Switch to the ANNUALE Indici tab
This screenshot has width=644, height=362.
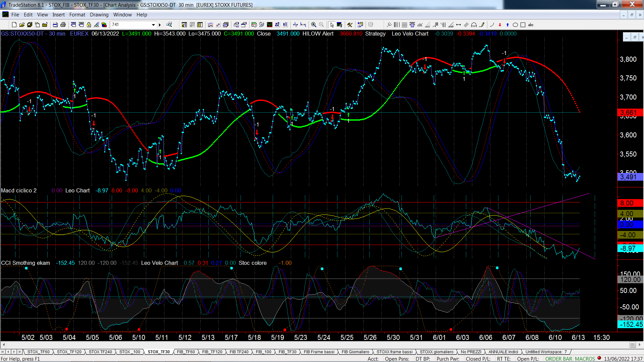click(503, 352)
